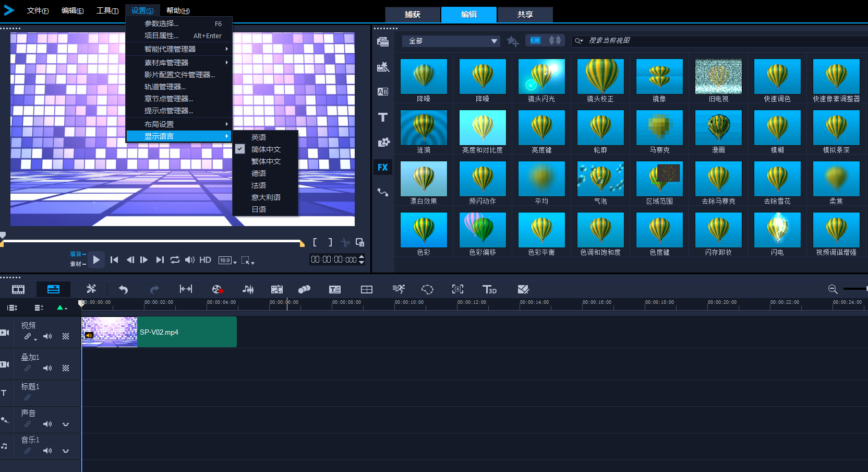This screenshot has height=472, width=868.
Task: Mute the 音乐1 track speaker
Action: (47, 451)
